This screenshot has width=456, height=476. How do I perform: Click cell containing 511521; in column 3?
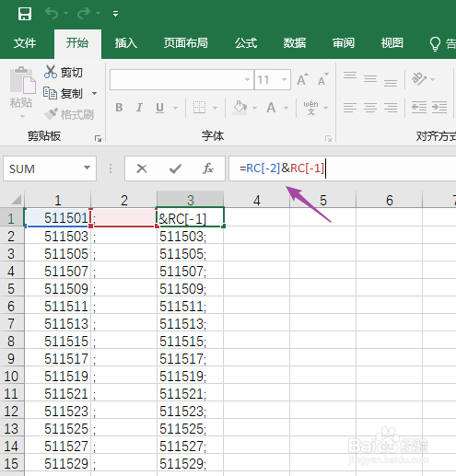[x=191, y=394]
